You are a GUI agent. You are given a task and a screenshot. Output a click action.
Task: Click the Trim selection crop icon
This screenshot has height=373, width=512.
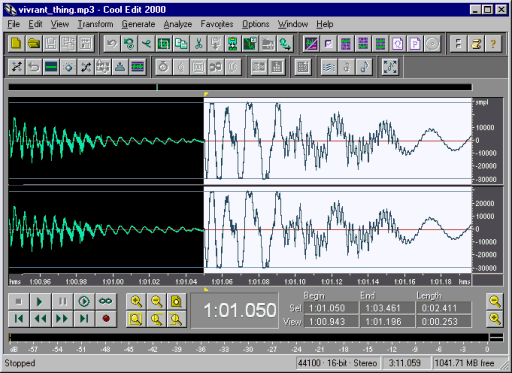(164, 44)
